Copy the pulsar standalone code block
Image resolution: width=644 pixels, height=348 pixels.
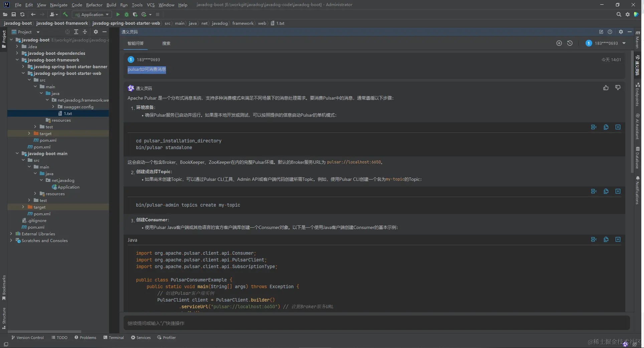click(606, 127)
